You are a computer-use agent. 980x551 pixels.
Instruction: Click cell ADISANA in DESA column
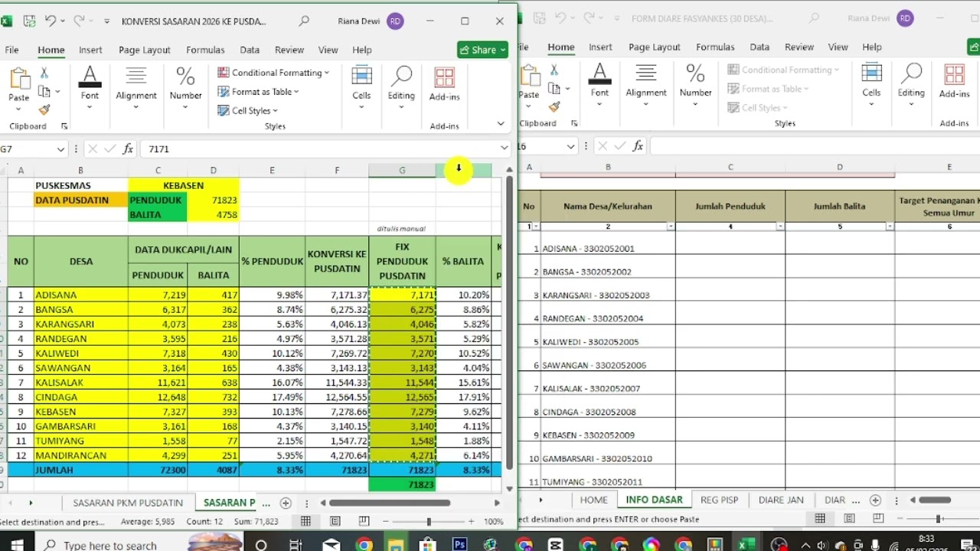tap(80, 295)
